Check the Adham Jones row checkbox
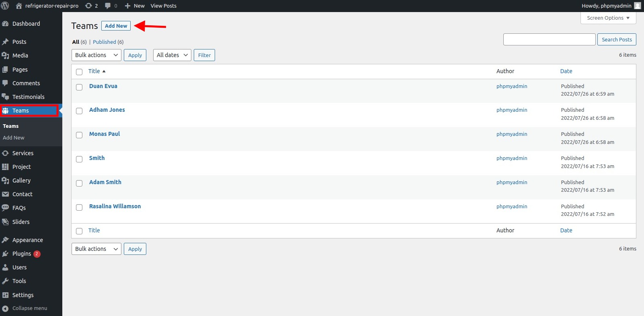This screenshot has height=316, width=644. click(x=79, y=111)
